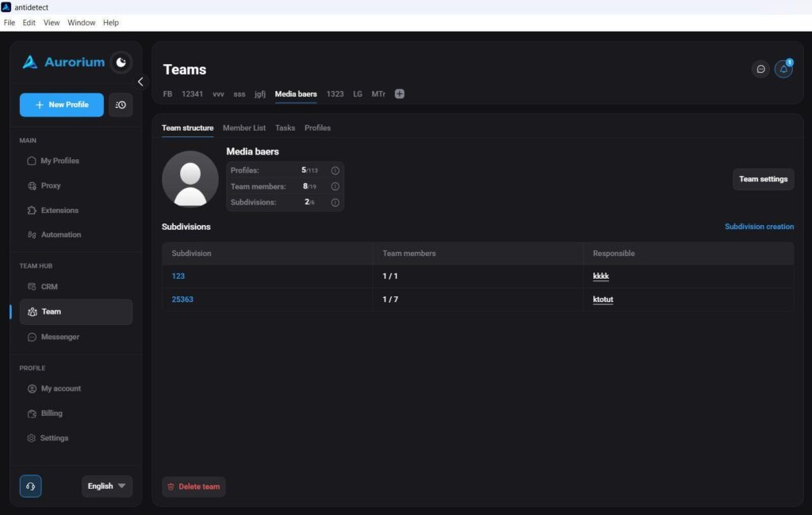Select the Media baers team tab
The height and width of the screenshot is (515, 812).
pos(296,93)
